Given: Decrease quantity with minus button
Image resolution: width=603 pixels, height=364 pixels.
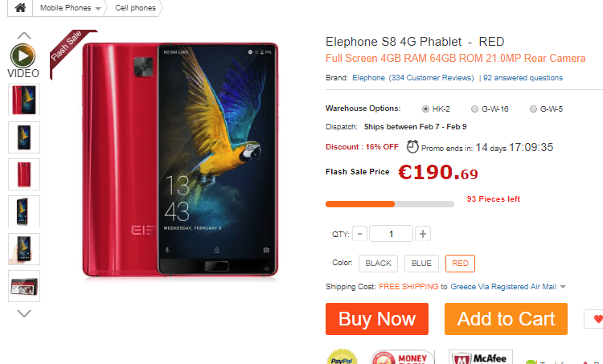Looking at the screenshot, I should pos(359,234).
